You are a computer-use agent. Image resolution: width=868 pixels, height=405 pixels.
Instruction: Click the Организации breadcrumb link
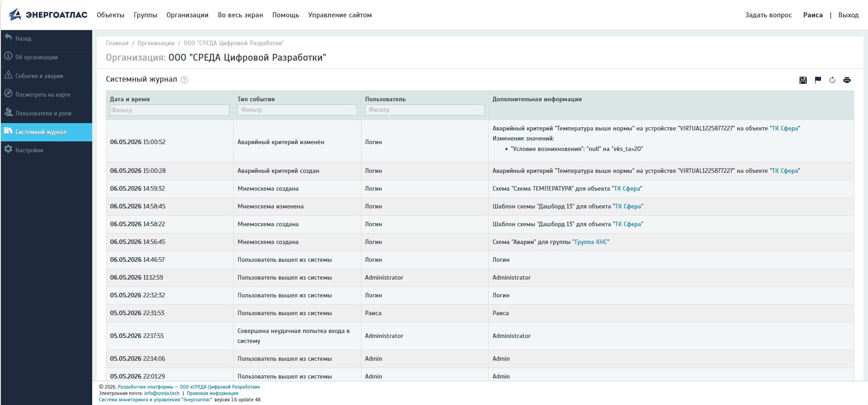(156, 43)
